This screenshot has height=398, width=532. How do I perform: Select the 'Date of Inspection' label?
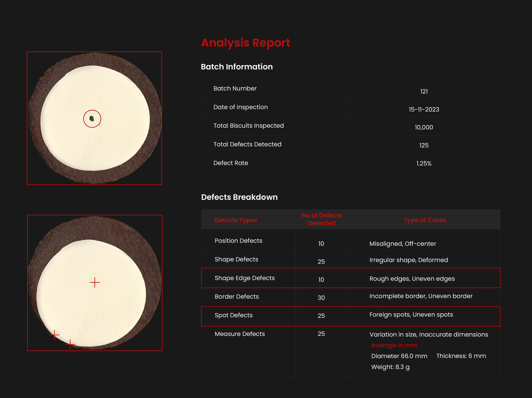[240, 107]
